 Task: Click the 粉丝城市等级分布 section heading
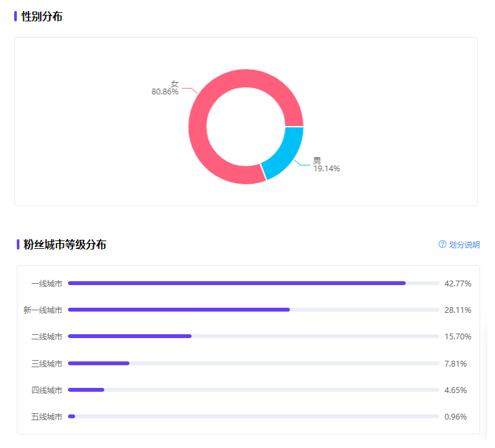point(65,244)
